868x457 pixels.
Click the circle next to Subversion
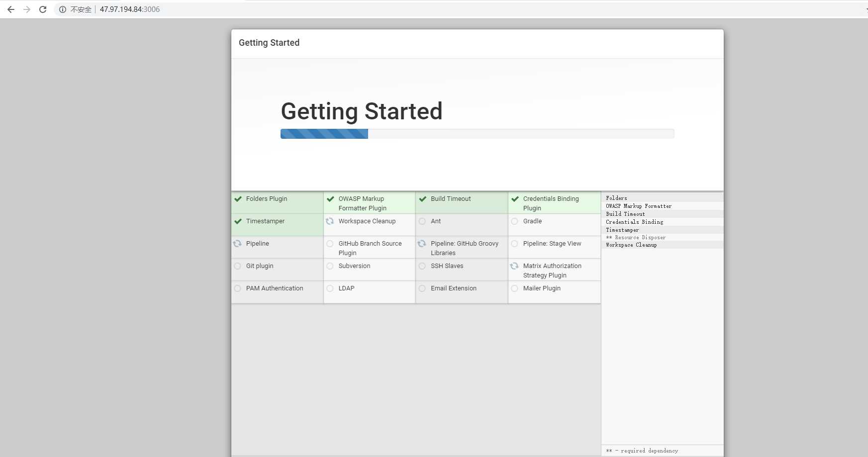click(x=330, y=266)
